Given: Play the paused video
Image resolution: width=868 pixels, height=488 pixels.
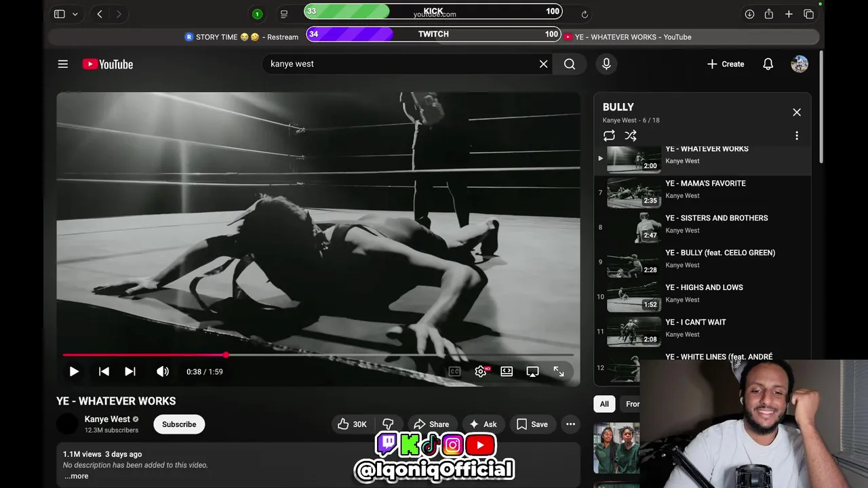Looking at the screenshot, I should point(74,371).
